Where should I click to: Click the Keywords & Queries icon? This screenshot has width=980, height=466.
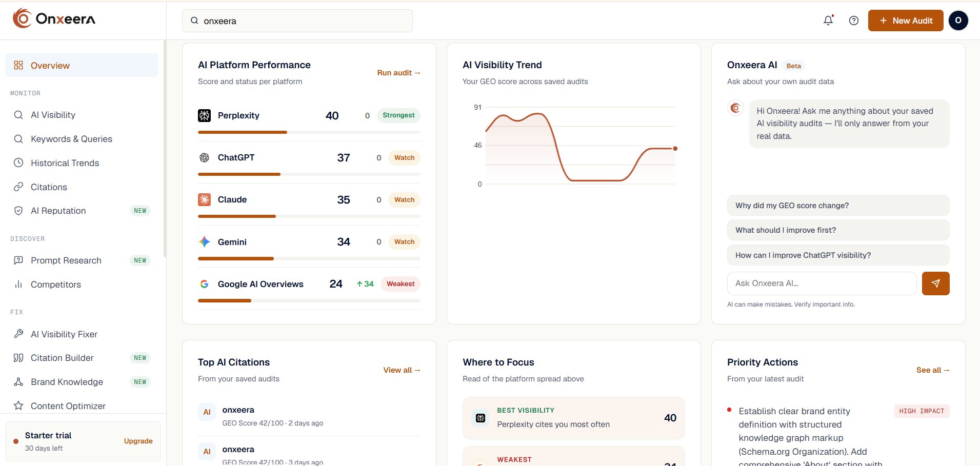click(x=18, y=139)
